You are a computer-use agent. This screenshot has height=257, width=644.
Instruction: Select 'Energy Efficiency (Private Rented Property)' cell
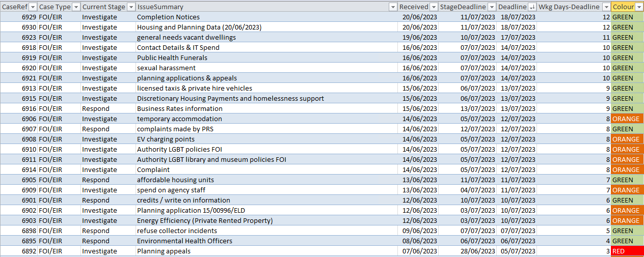(x=266, y=220)
